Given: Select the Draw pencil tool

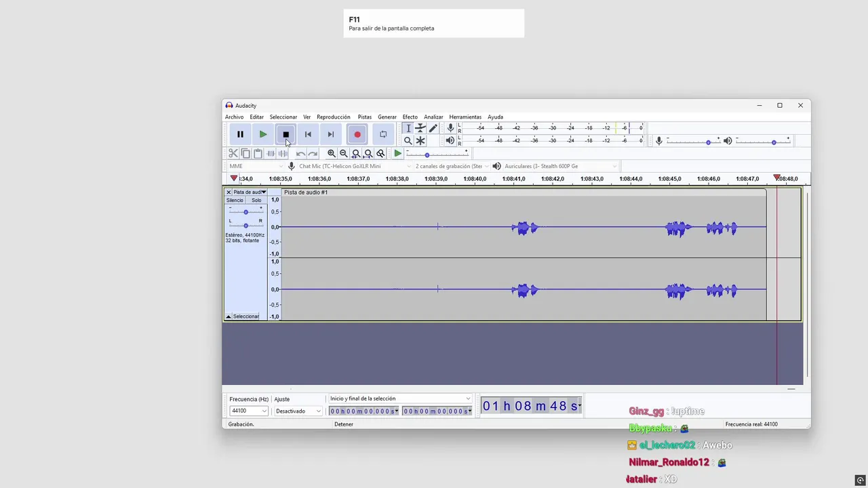Looking at the screenshot, I should 433,128.
